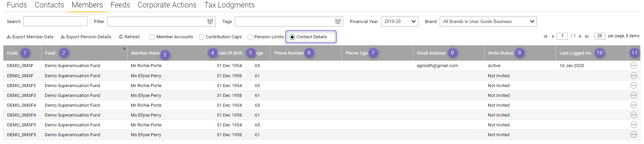Open Financial Year 2019-20 dropdown
The image size is (644, 144).
click(400, 21)
